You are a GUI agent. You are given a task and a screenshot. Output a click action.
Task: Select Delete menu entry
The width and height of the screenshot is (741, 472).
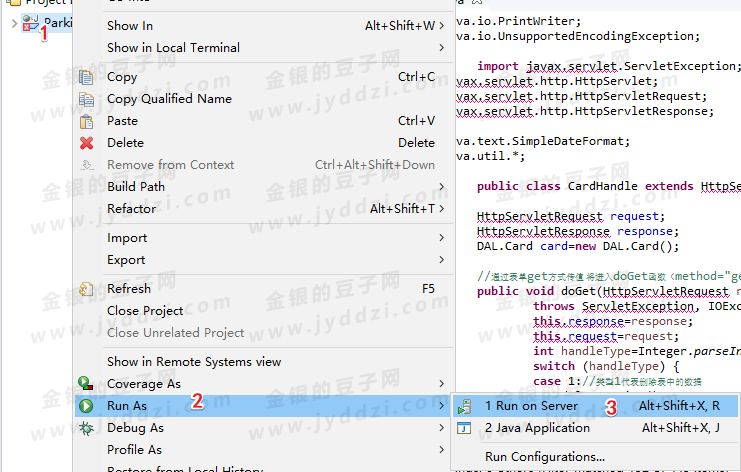point(264,143)
